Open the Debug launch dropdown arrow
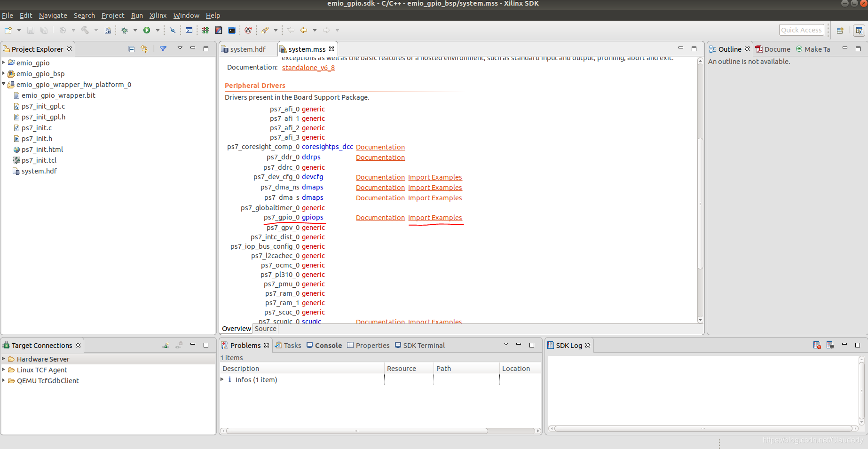Viewport: 868px width, 449px height. [135, 30]
